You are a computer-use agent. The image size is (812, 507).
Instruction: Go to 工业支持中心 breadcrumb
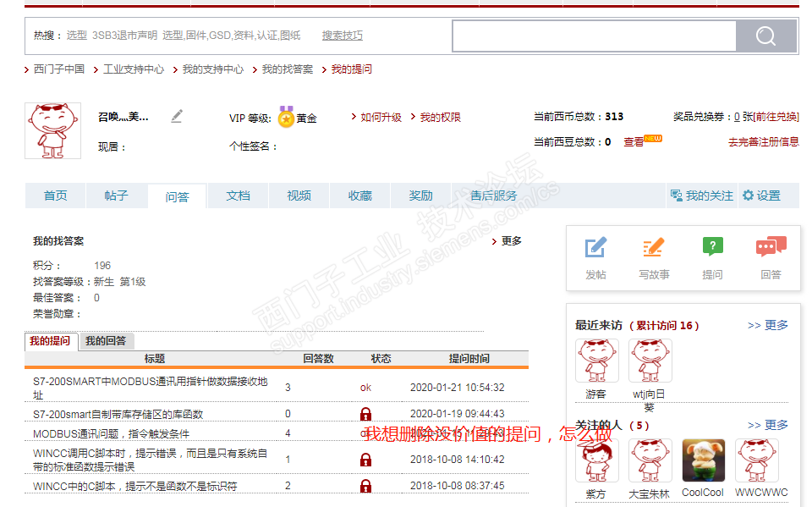point(134,69)
